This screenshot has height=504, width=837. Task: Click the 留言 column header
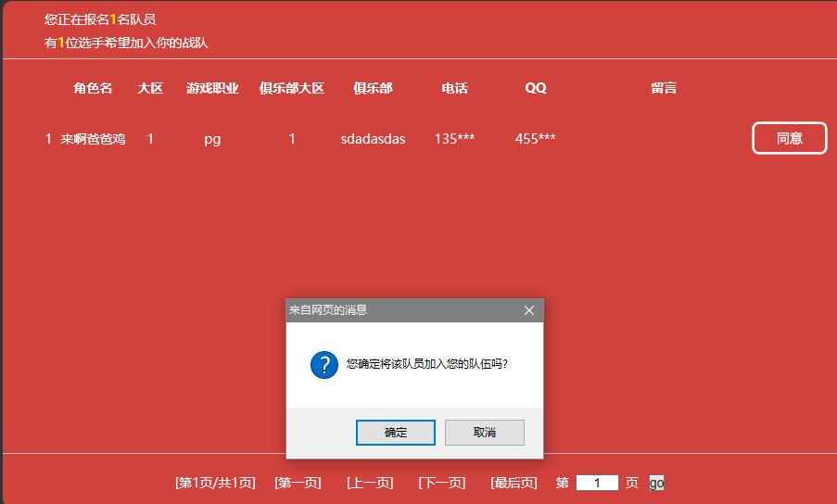(664, 88)
